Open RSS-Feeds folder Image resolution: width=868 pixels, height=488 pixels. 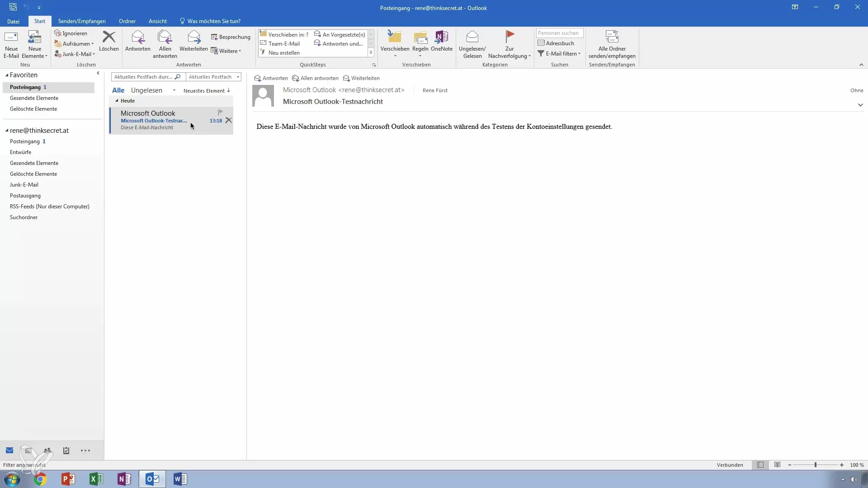click(x=50, y=206)
